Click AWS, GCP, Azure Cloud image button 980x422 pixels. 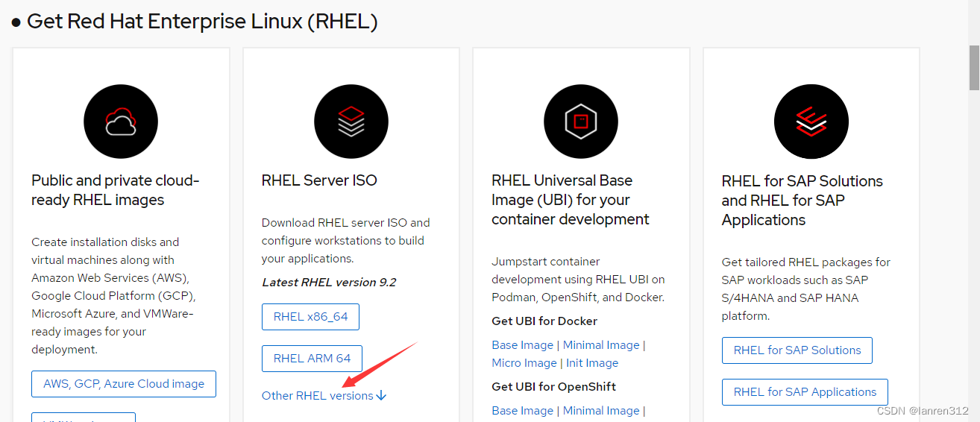124,384
